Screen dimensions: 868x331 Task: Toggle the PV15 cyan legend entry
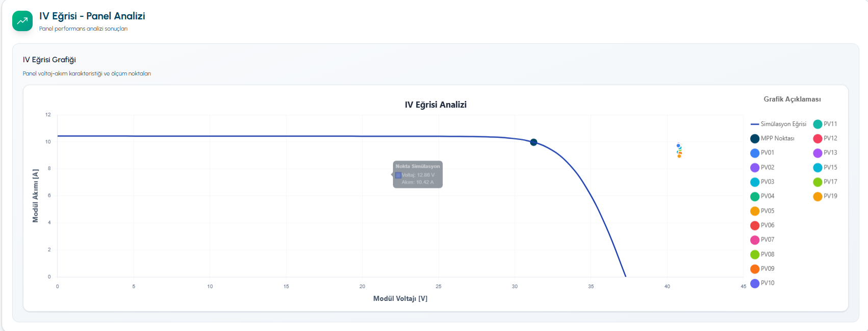(825, 167)
